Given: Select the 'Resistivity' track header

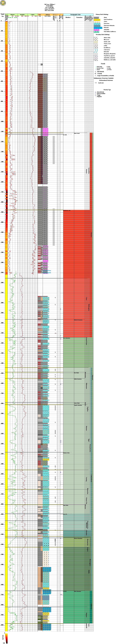Looking at the screenshot, I should (22, 15).
